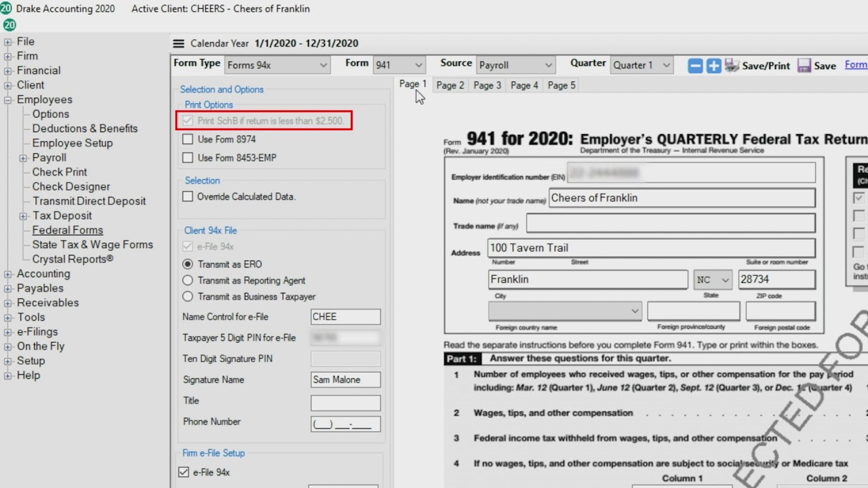868x488 pixels.
Task: Open State Tax & Wage Forms
Action: (93, 245)
